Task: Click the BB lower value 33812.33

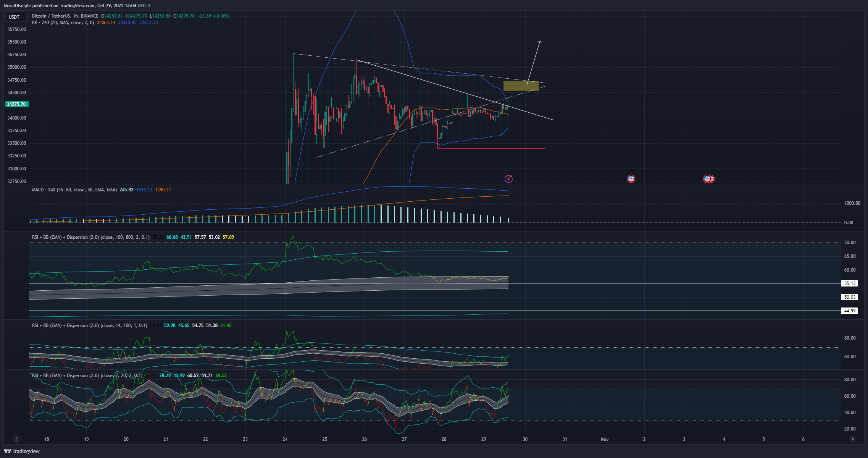Action: [x=148, y=23]
